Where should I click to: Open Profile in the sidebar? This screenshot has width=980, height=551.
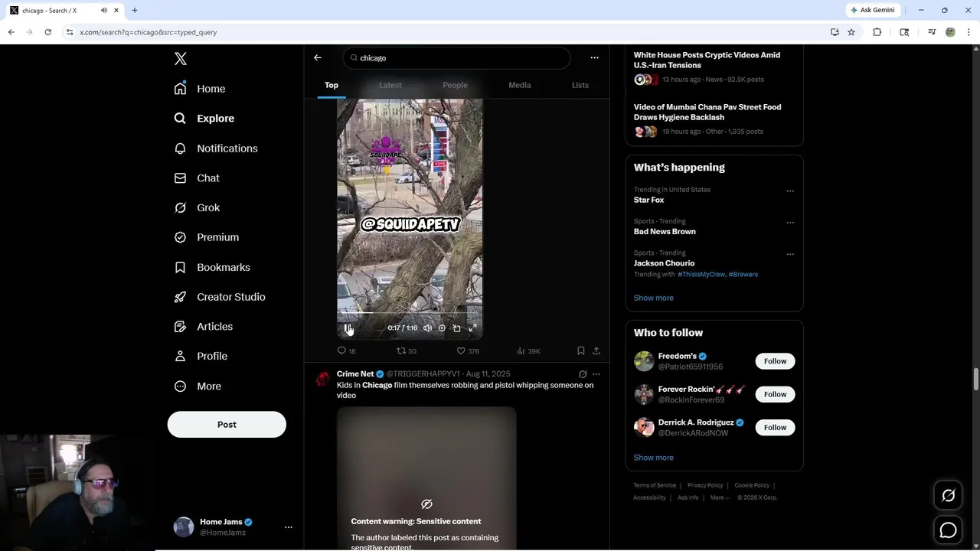click(201, 356)
